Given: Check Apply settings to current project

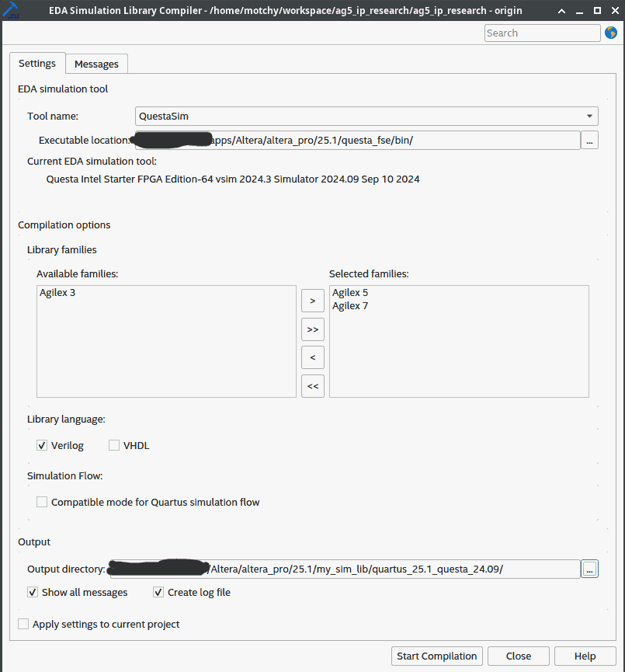Looking at the screenshot, I should click(x=23, y=624).
